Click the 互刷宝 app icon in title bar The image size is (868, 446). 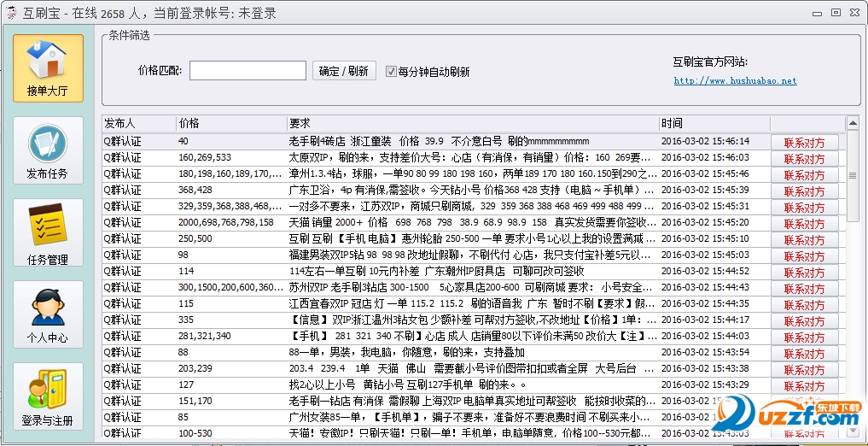(x=11, y=13)
